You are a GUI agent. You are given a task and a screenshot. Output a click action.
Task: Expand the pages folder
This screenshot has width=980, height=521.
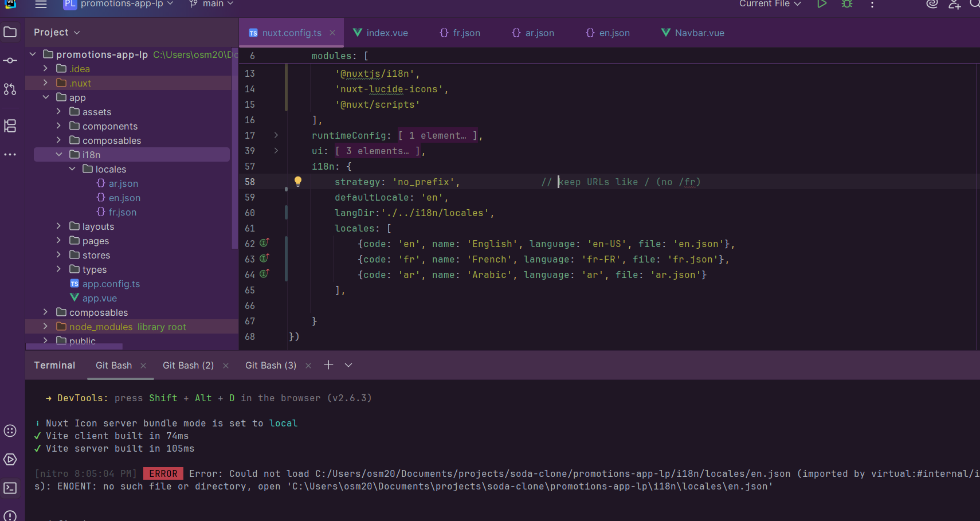(59, 241)
